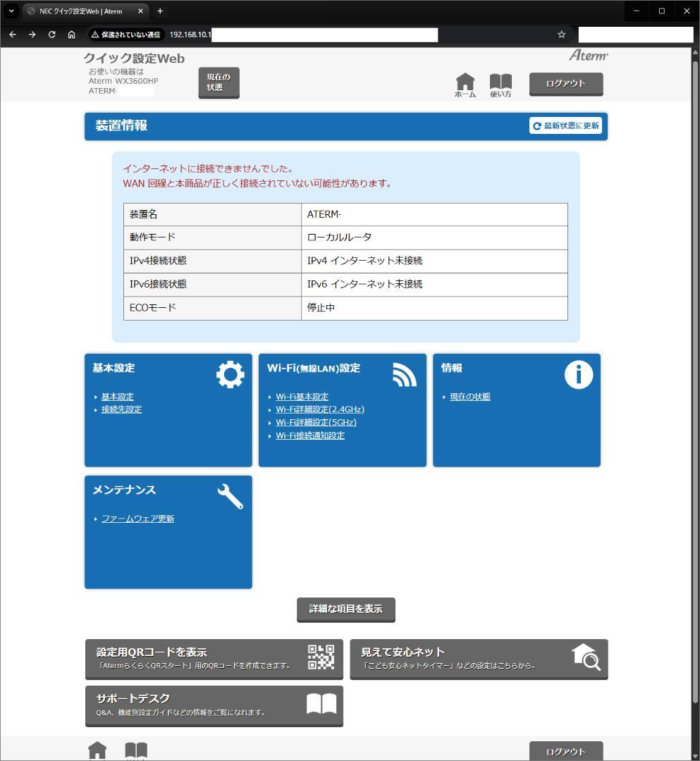Click the ローカルルータ table cell
The height and width of the screenshot is (761, 700).
(434, 237)
